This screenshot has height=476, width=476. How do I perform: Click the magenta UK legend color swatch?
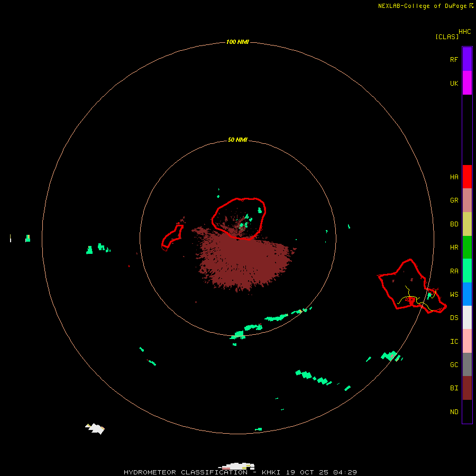tap(467, 83)
